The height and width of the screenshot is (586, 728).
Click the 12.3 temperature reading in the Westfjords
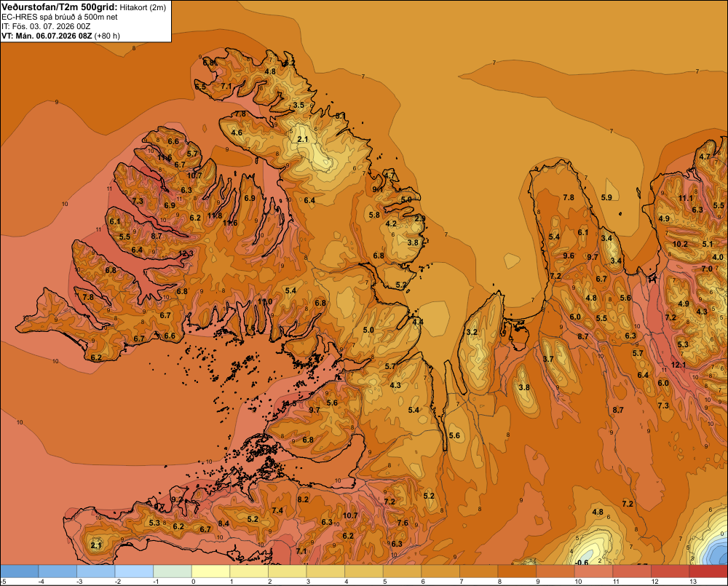point(186,253)
